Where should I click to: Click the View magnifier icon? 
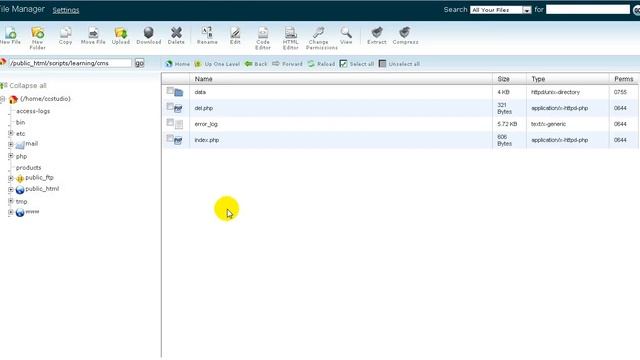click(346, 35)
